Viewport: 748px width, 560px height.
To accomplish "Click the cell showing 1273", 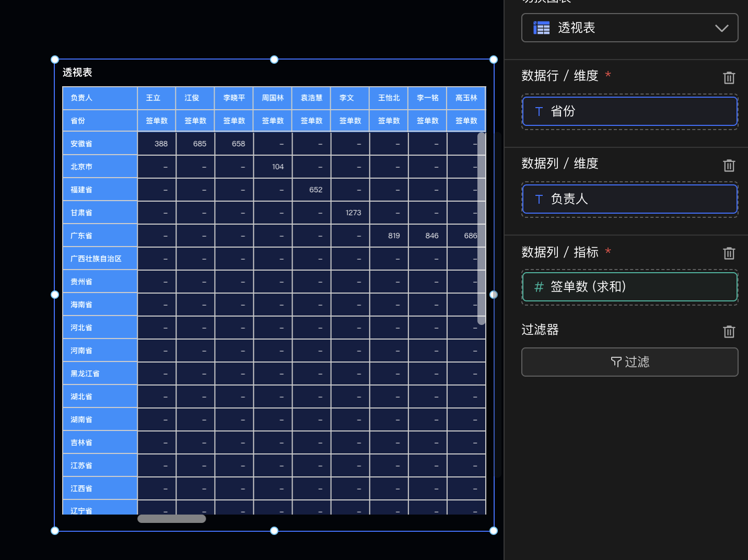I will tap(350, 213).
